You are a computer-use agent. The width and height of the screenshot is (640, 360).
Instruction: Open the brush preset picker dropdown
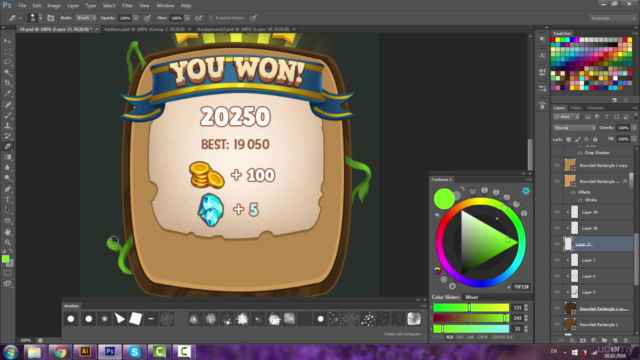coord(40,18)
